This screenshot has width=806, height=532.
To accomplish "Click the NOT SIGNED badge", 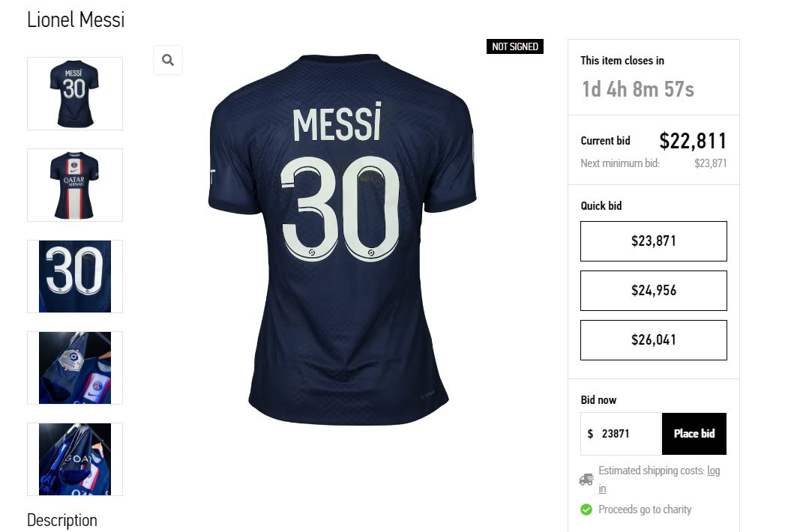I will pyautogui.click(x=515, y=46).
